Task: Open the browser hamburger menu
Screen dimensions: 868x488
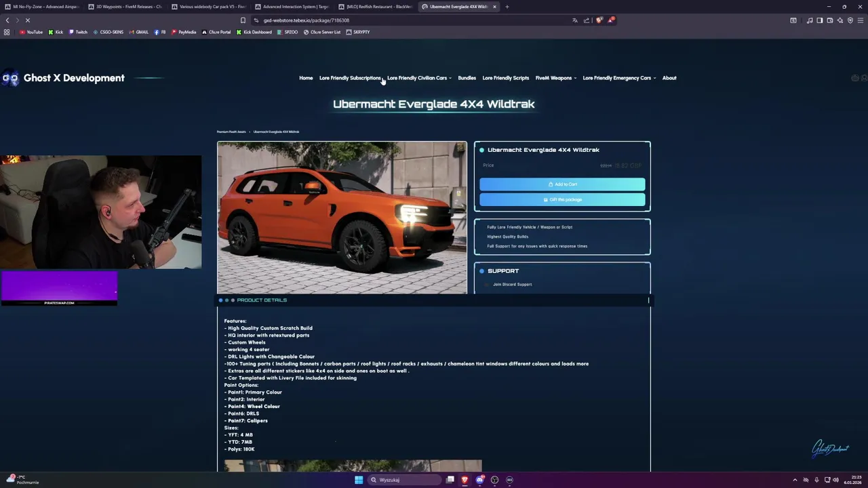Action: point(860,20)
